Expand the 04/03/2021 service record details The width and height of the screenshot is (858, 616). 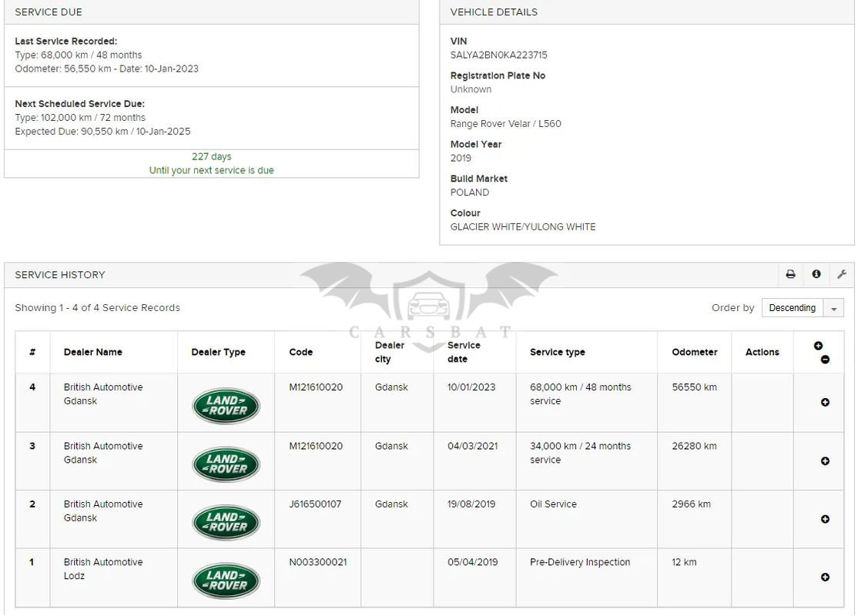825,461
